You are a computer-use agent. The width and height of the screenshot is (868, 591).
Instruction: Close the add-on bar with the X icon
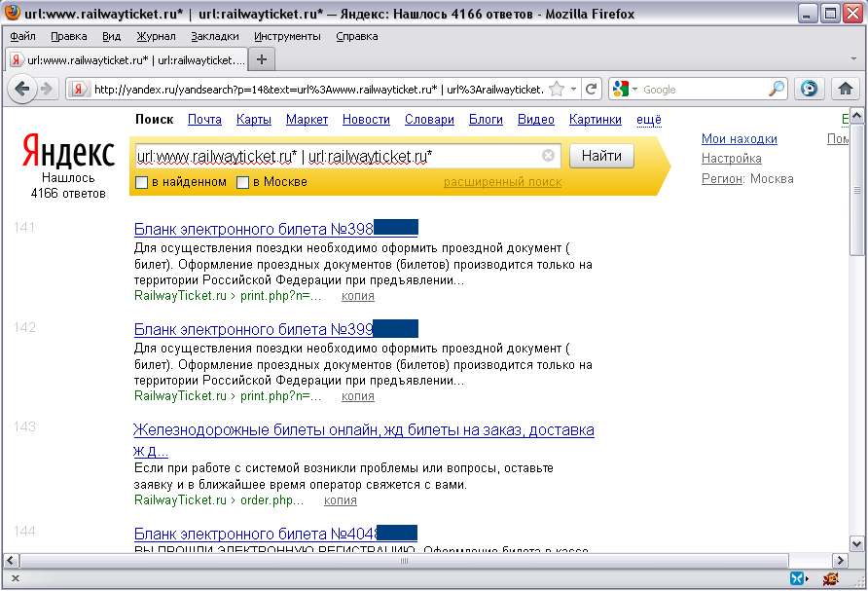coord(16,578)
